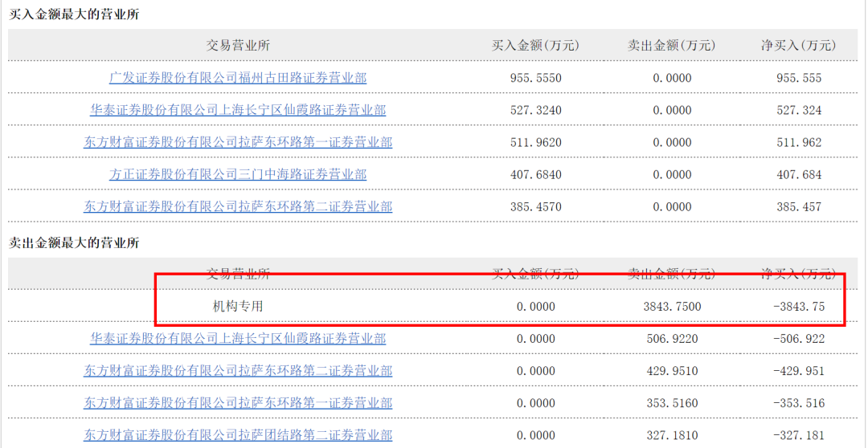The height and width of the screenshot is (448, 868).
Task: Click the 卖出金额最大的营业所 section heading
Action: [74, 242]
